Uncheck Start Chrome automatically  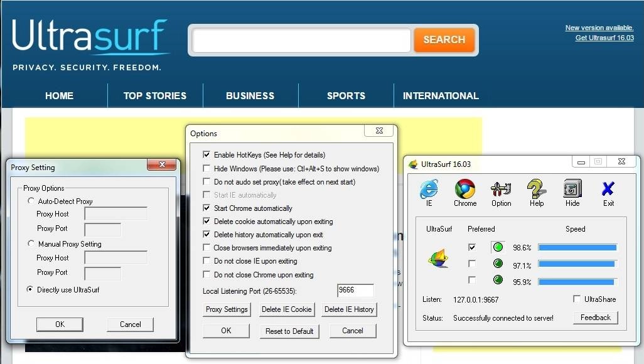(x=207, y=208)
